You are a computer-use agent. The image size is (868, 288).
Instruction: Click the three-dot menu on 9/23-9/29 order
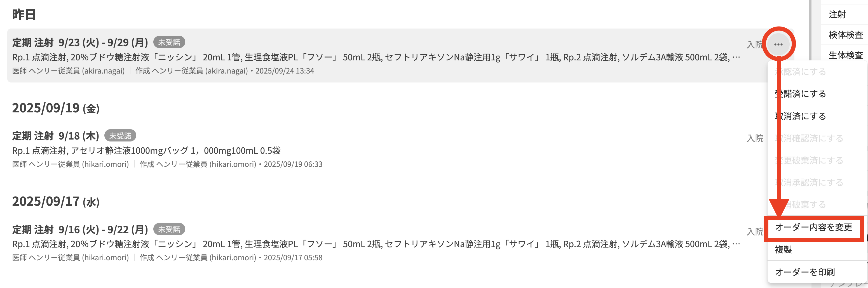point(778,44)
